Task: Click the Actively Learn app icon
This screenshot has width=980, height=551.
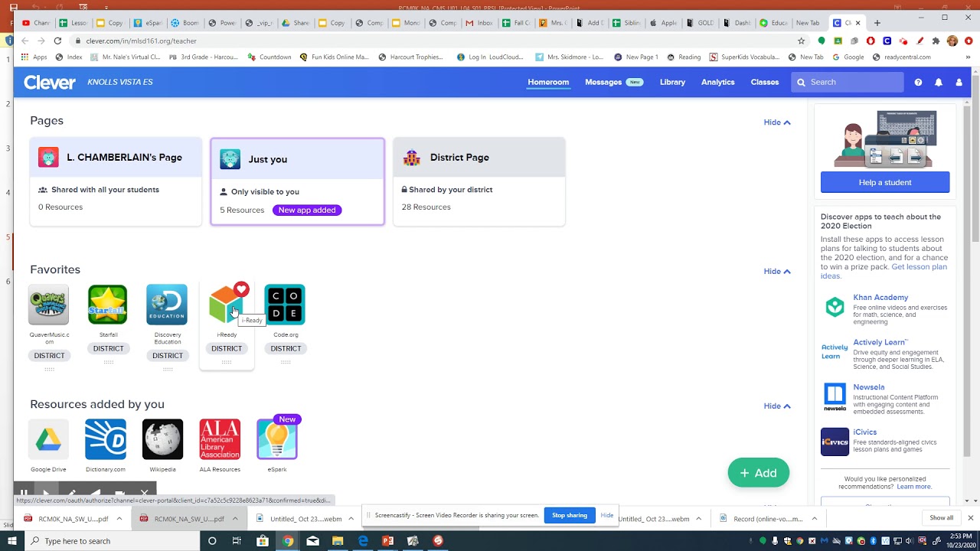Action: click(835, 352)
